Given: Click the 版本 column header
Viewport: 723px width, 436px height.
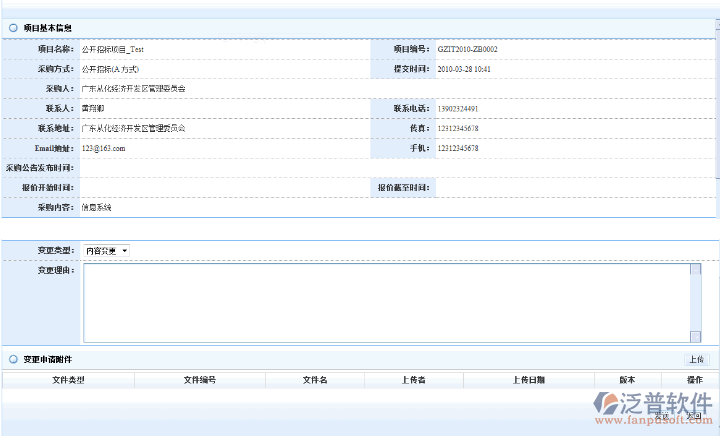Looking at the screenshot, I should [627, 380].
